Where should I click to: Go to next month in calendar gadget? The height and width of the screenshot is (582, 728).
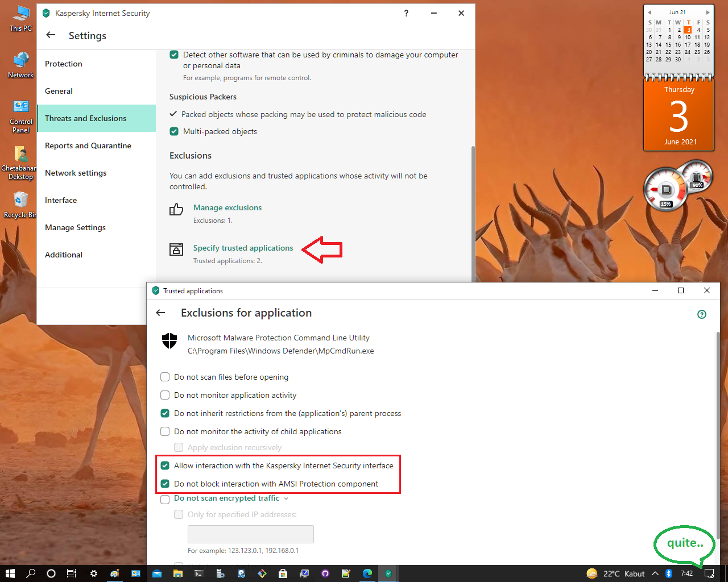coord(708,12)
